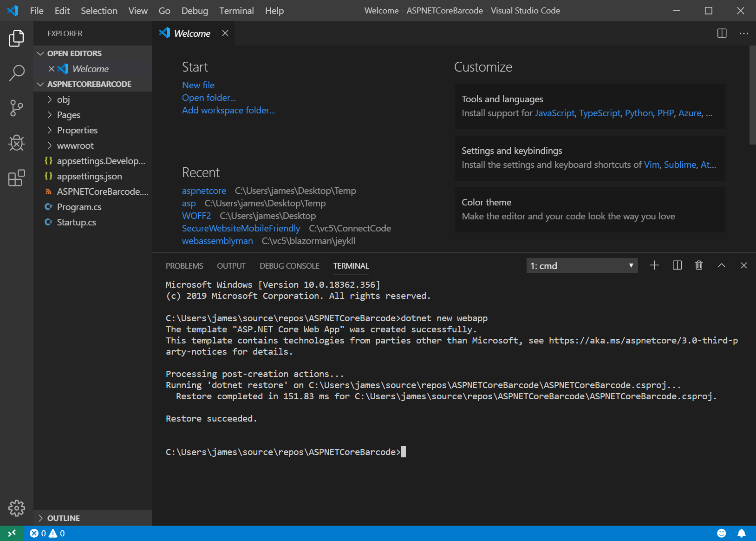
Task: Expand the Pages folder
Action: click(69, 115)
